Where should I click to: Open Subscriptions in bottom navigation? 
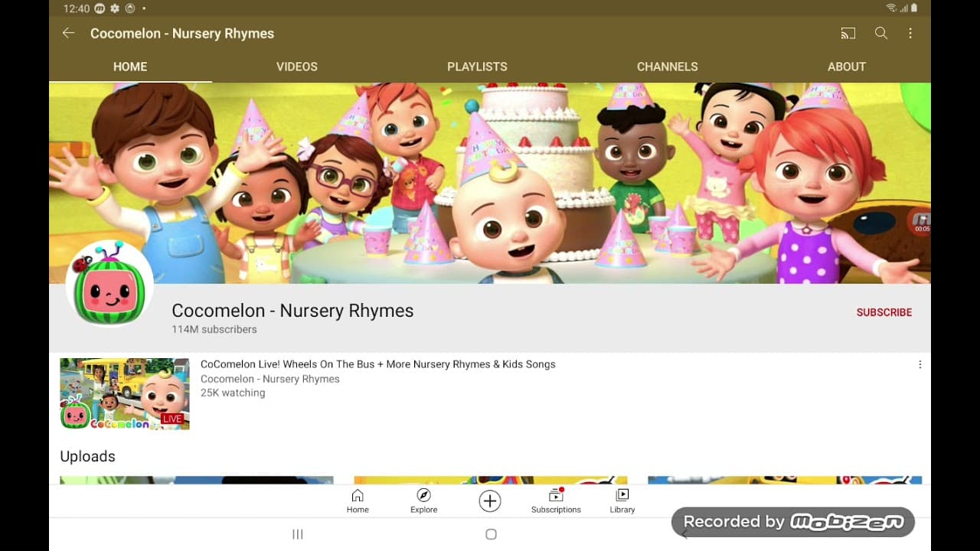pos(556,501)
